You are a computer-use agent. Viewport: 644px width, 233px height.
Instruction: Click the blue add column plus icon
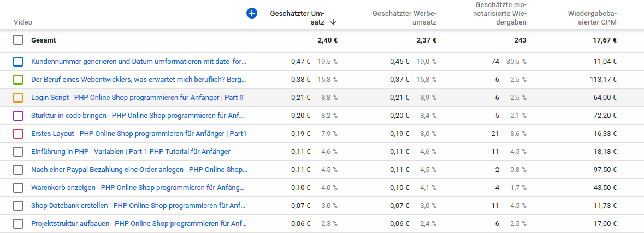pos(252,13)
